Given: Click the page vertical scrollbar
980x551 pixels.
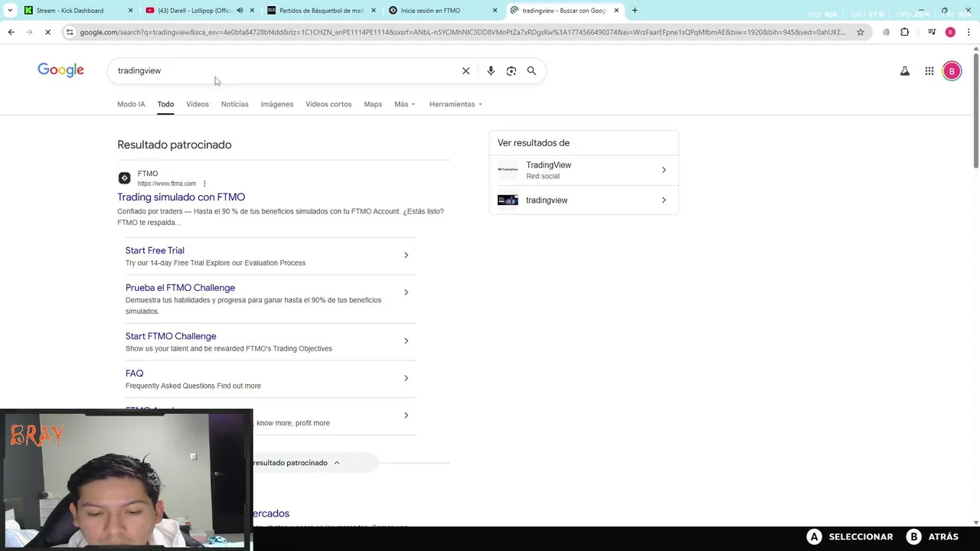Looking at the screenshot, I should 976,111.
